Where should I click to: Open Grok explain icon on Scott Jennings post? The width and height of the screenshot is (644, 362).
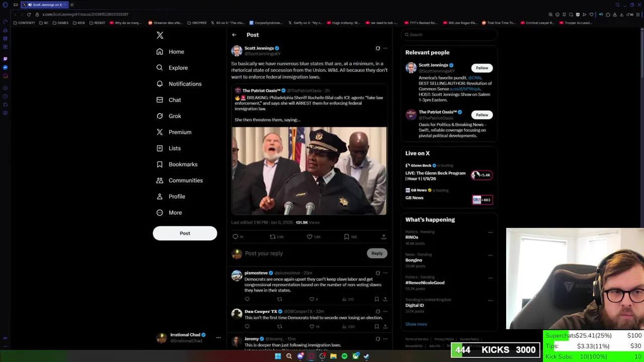378,48
